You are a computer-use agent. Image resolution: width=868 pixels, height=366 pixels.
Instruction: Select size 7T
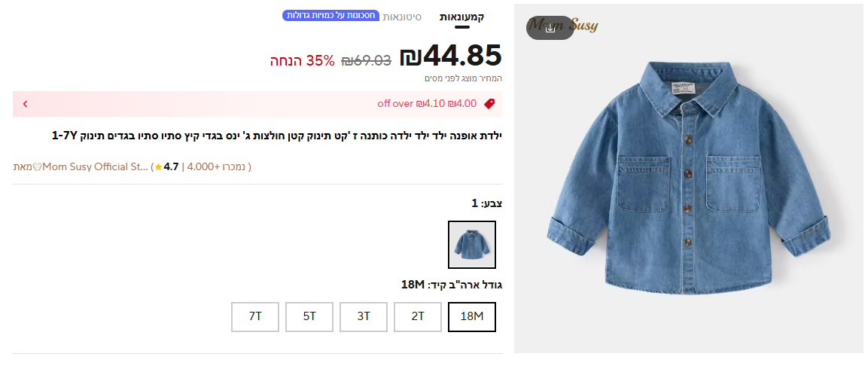tap(254, 317)
